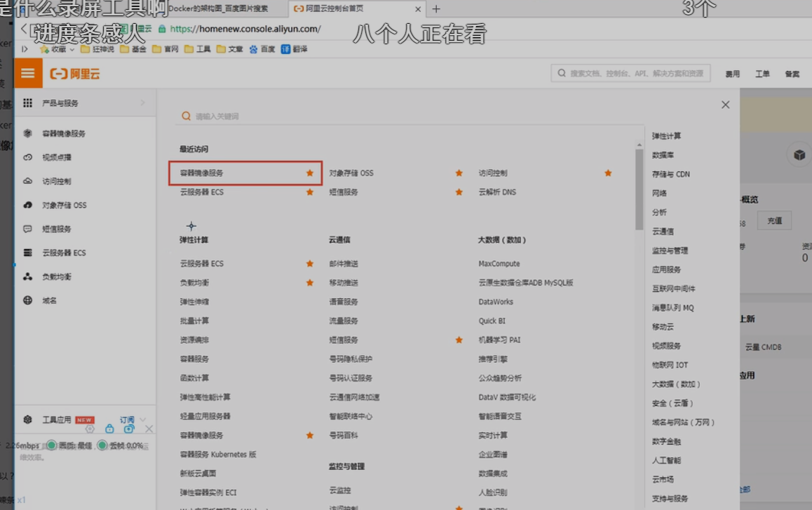Click the 域名 globe icon in the left sidebar
The width and height of the screenshot is (812, 510).
(x=27, y=300)
